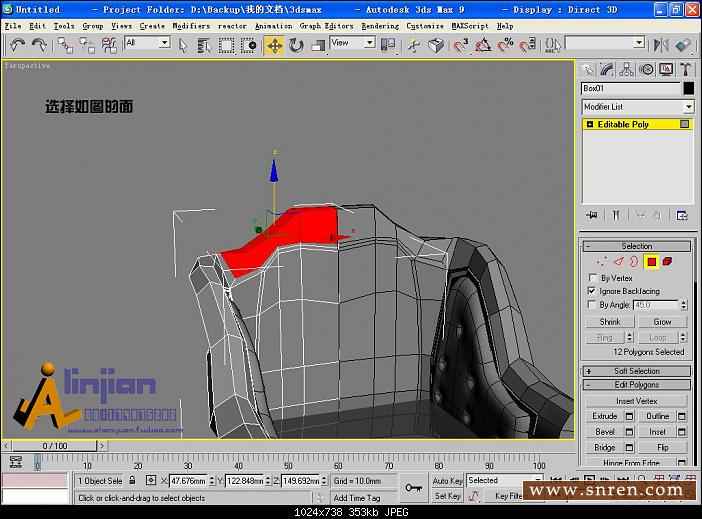Open the Modifiers menu
702x519 pixels.
tap(191, 26)
